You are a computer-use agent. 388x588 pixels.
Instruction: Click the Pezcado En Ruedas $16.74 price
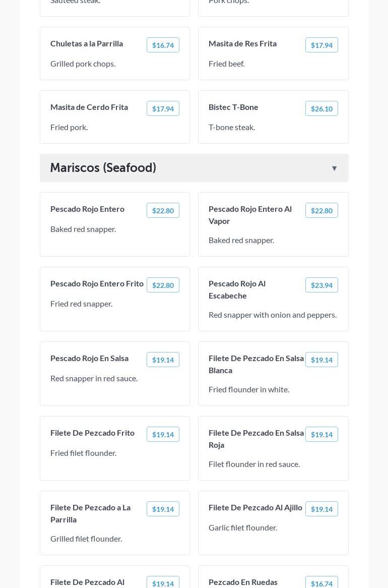321,583
